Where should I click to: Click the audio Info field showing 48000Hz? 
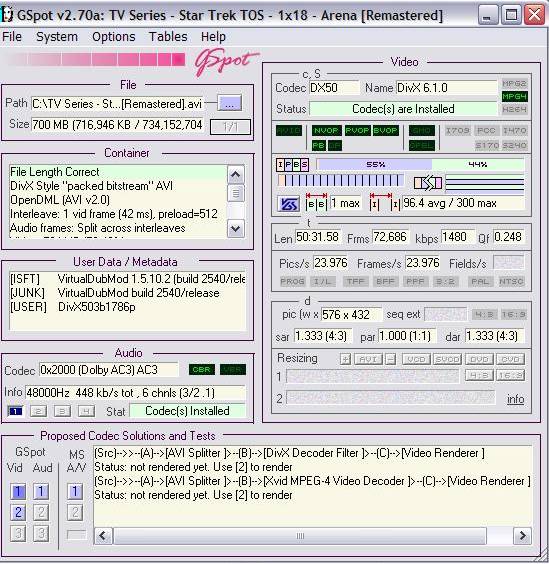click(135, 392)
